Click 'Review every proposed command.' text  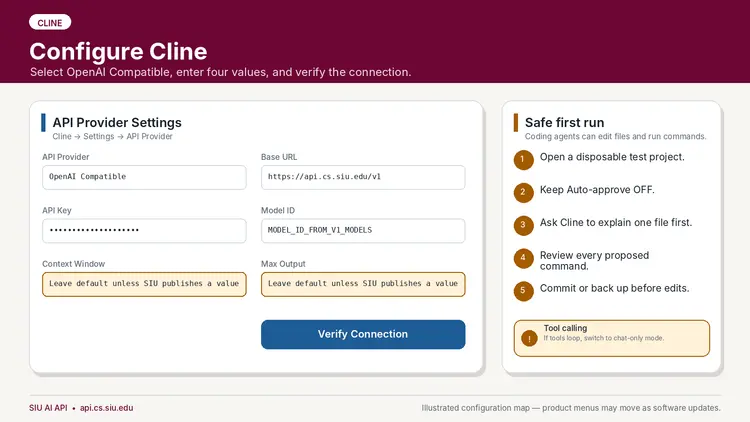(595, 261)
